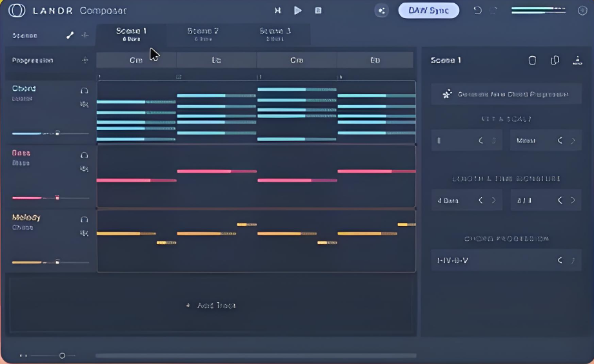Select the Eb chord block

(x=216, y=60)
